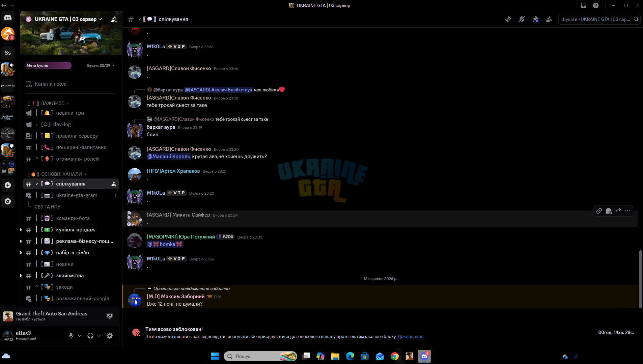Screen dimensions: 643x364
Task: Open поширені-запитання channel
Action: point(71,147)
